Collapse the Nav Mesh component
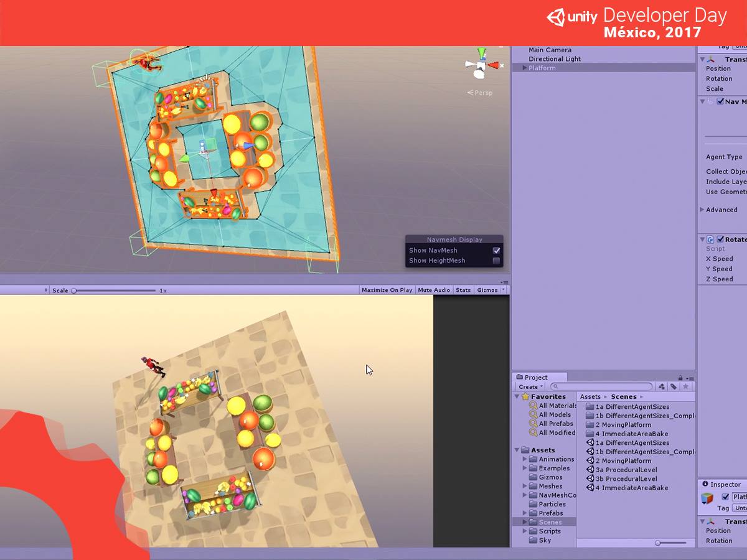The height and width of the screenshot is (560, 747). (703, 101)
